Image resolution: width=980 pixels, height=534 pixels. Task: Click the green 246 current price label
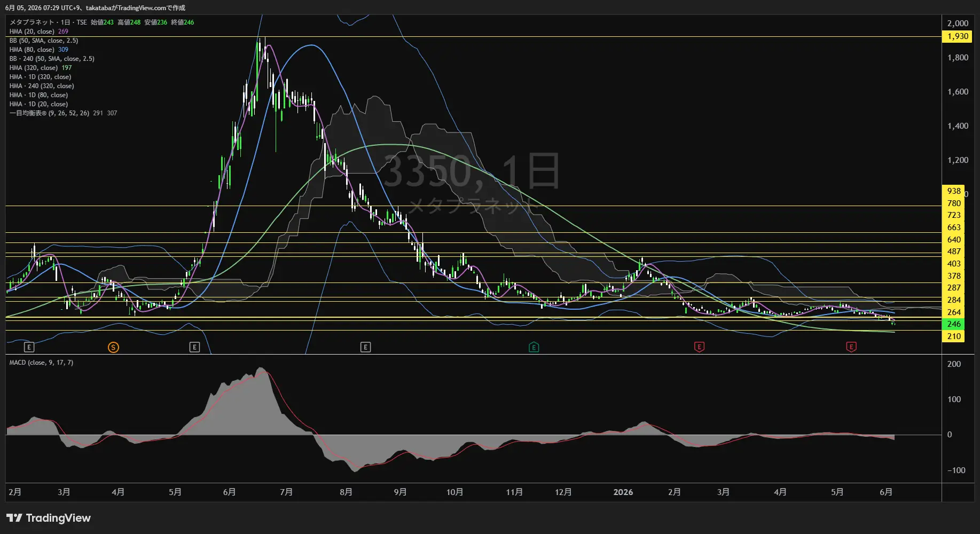click(x=954, y=324)
